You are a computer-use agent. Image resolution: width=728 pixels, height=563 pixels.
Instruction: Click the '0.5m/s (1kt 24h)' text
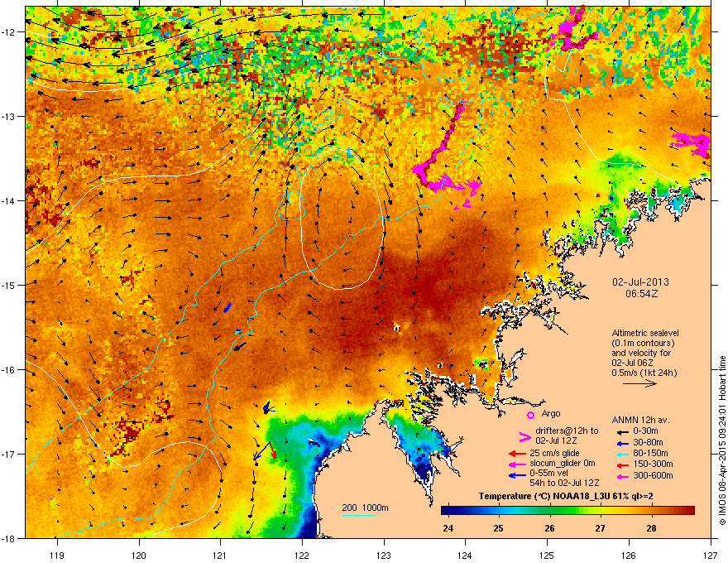tap(644, 373)
